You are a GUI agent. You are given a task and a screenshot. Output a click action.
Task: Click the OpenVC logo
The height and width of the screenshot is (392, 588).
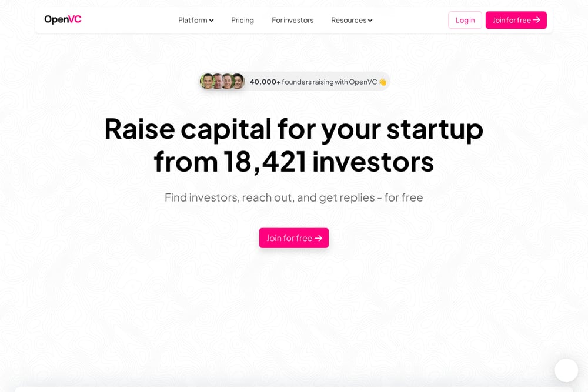tap(63, 19)
